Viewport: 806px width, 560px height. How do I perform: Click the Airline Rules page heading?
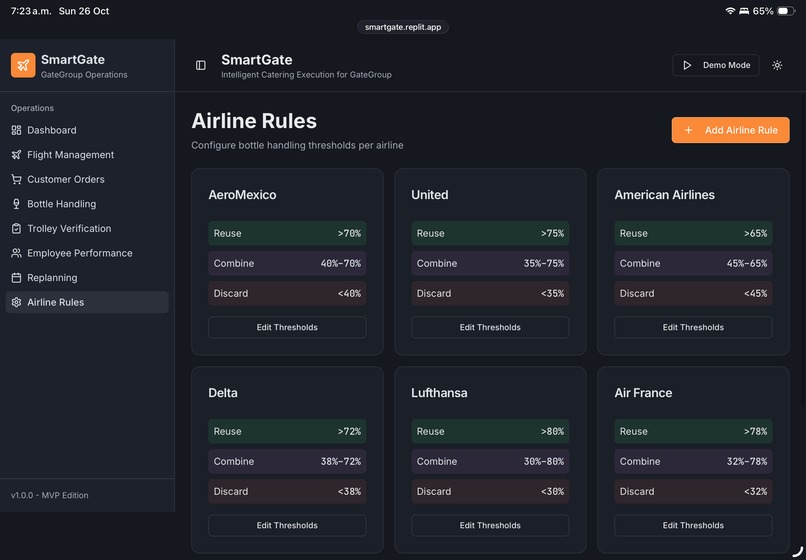coord(254,121)
